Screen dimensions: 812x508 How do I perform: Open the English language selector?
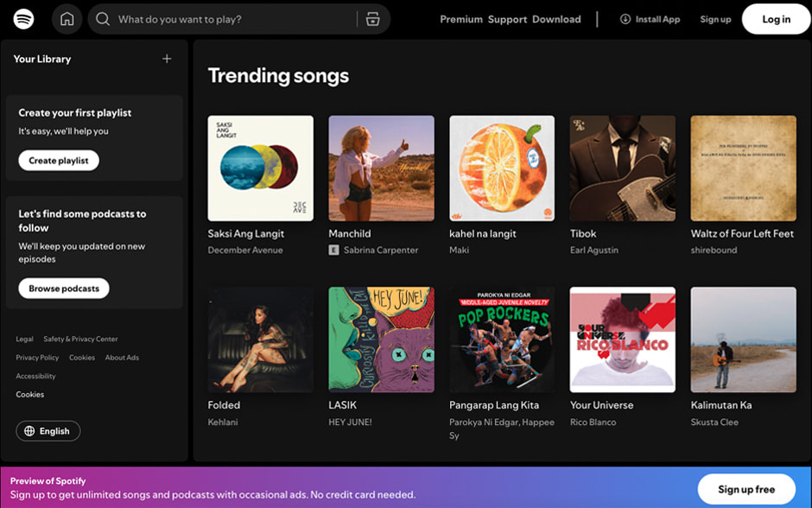(x=48, y=431)
